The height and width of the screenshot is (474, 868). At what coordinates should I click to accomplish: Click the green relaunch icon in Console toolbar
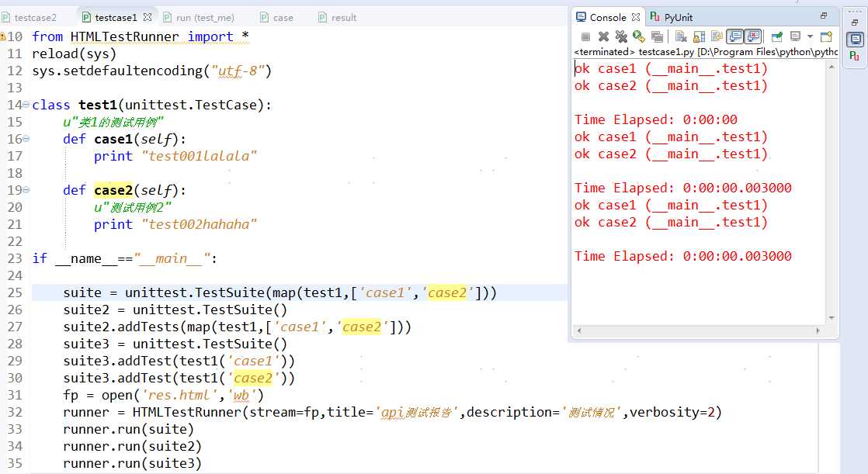[x=639, y=36]
